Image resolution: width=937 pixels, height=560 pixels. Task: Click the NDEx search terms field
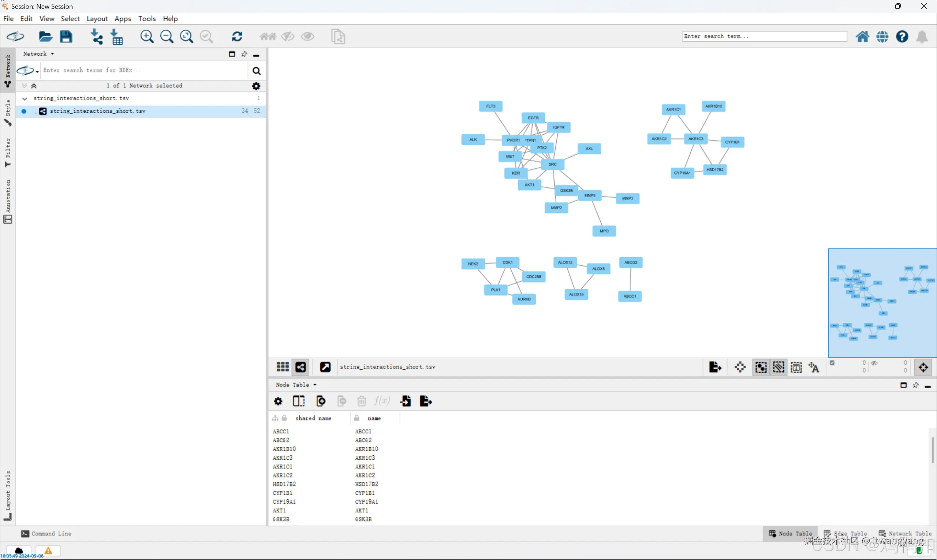pos(143,70)
